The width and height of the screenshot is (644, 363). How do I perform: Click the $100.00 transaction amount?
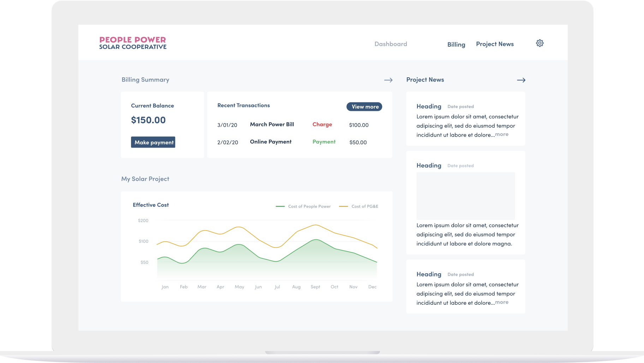pos(359,125)
